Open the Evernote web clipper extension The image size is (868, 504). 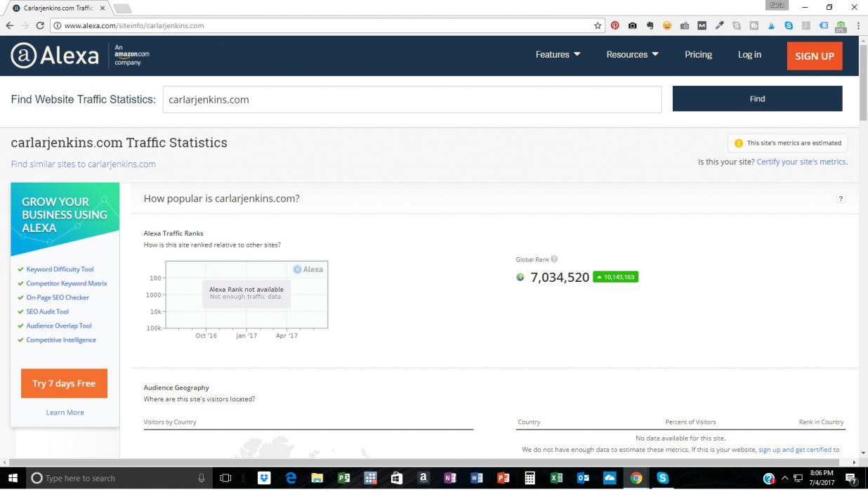(x=650, y=25)
